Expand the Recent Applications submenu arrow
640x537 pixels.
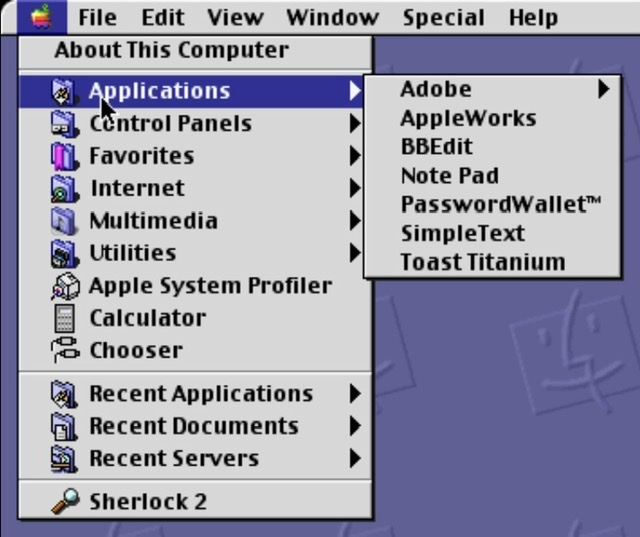(355, 393)
